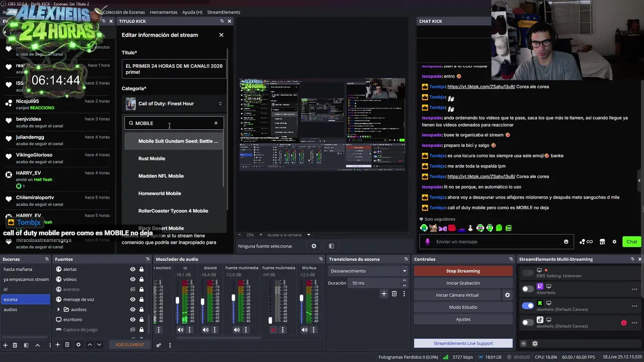
Task: Open mixer options menu next to audio gears
Action: (170, 345)
